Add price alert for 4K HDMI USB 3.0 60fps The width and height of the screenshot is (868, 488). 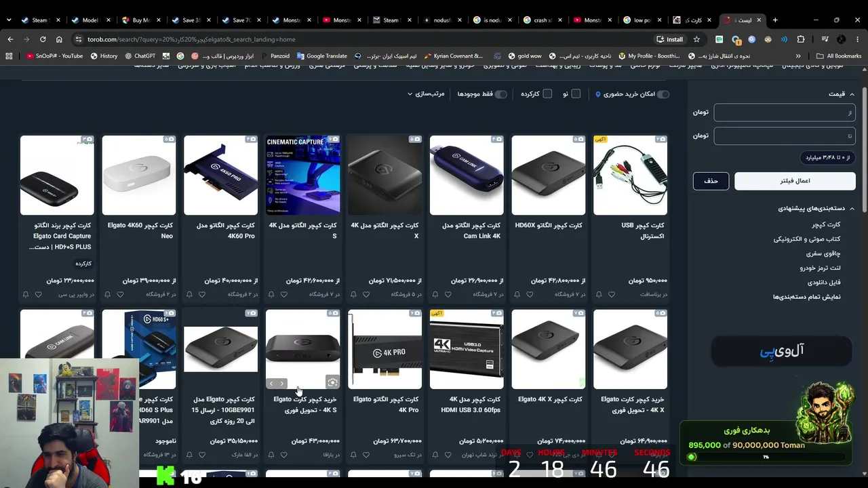435,455
